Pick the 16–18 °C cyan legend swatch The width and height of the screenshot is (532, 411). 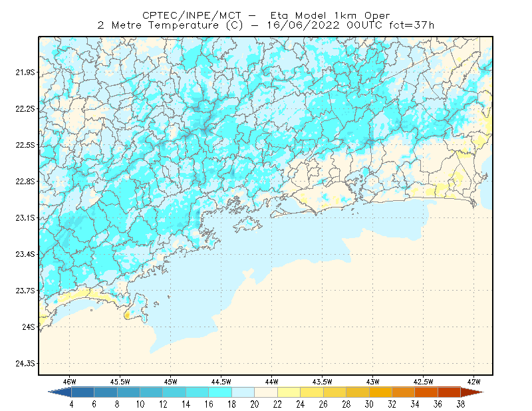(x=220, y=392)
